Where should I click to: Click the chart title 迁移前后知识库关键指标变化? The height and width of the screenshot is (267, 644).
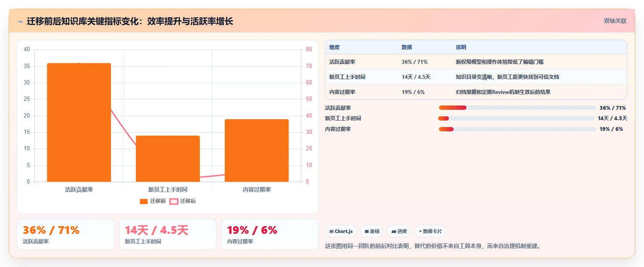[130, 21]
